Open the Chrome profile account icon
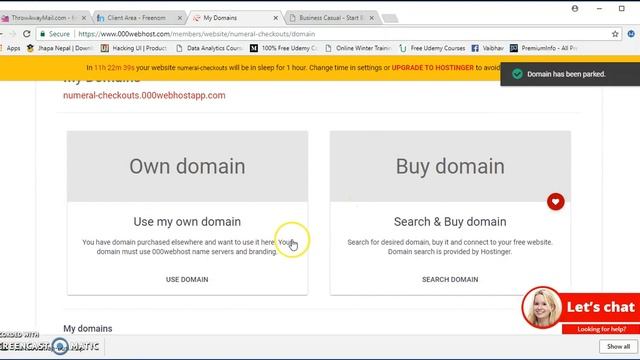Viewport: 640px width, 360px height. [x=575, y=8]
